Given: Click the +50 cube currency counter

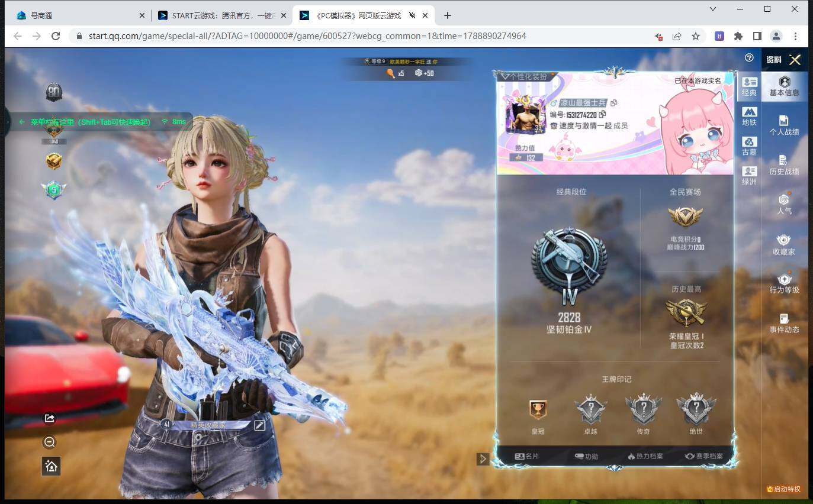Looking at the screenshot, I should tap(424, 73).
